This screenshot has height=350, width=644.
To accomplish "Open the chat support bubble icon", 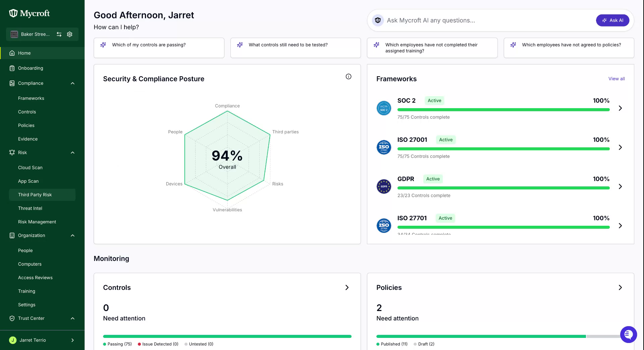I will 628,335.
